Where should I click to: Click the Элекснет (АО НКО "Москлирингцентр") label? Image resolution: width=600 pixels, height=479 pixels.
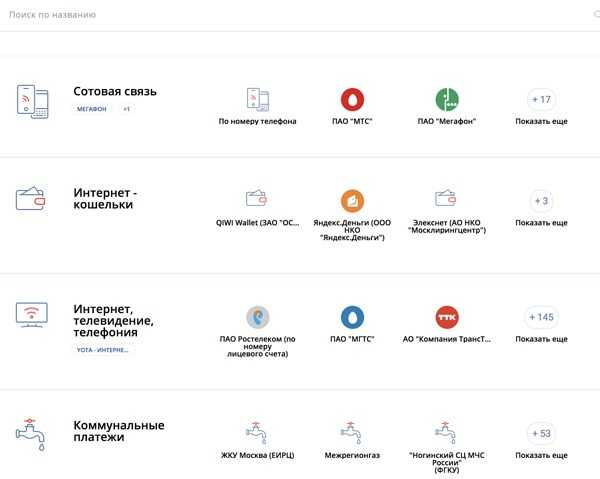(x=447, y=226)
